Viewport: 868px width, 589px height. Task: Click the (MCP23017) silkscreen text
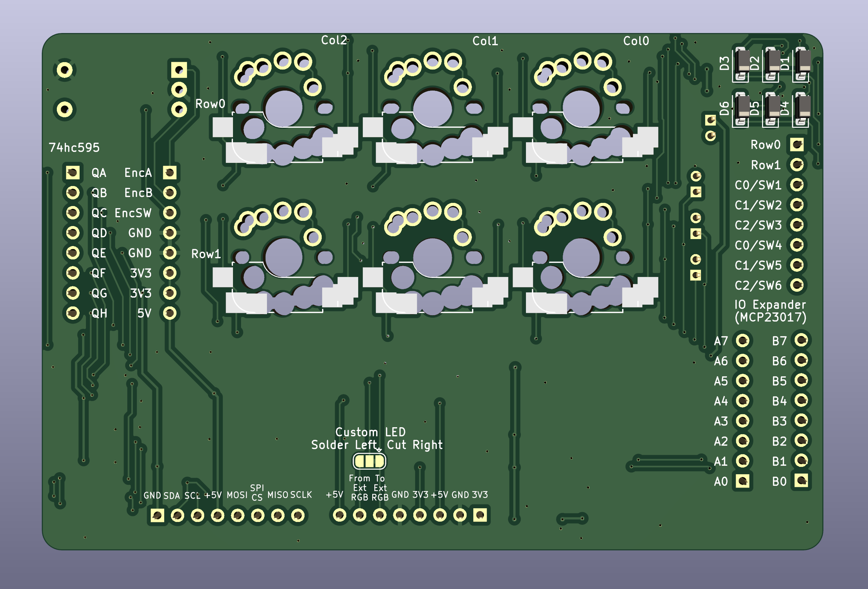[x=770, y=318]
